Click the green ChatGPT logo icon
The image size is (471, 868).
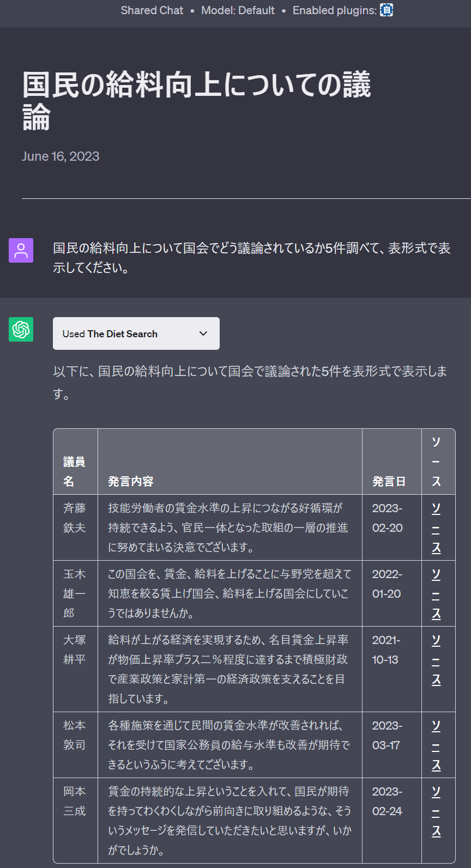[21, 330]
